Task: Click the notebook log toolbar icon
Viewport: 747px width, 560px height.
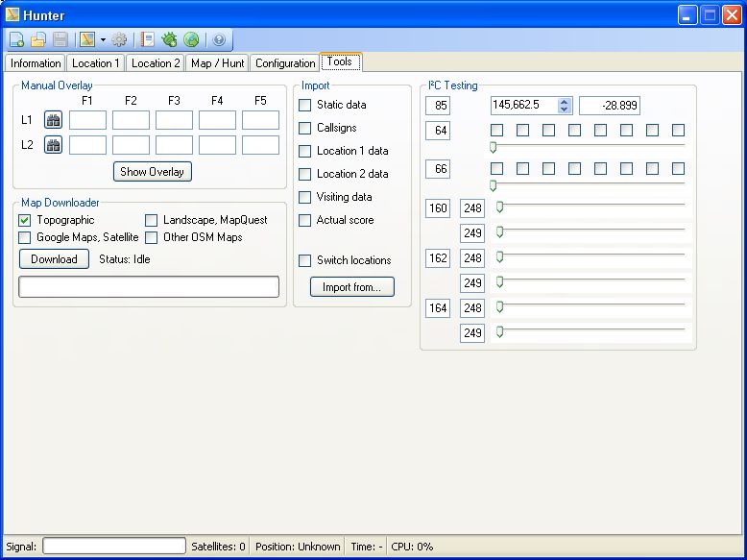Action: point(148,40)
